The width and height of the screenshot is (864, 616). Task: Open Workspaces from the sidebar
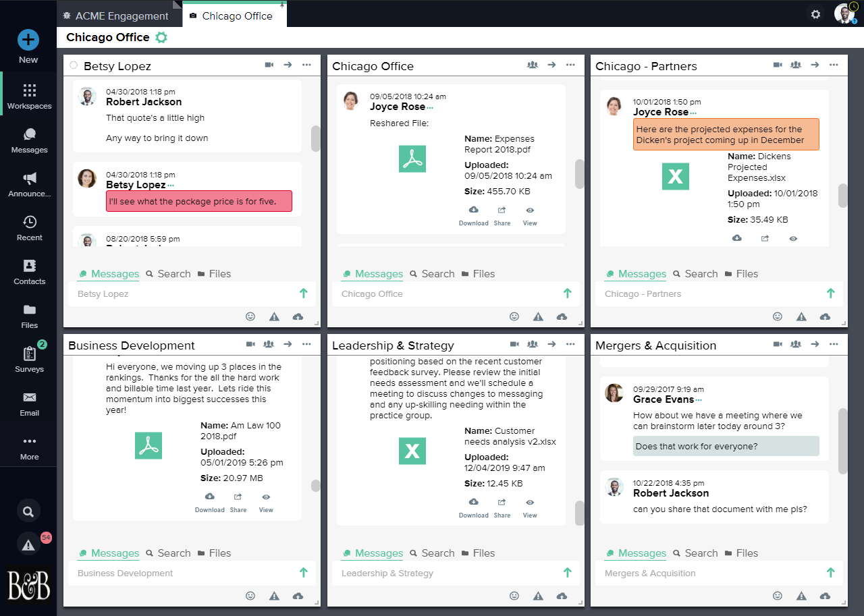click(x=29, y=96)
